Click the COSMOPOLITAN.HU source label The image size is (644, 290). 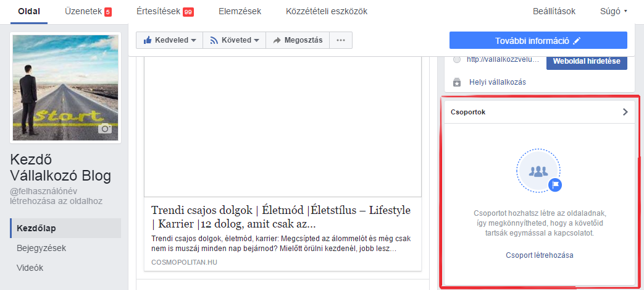(184, 262)
